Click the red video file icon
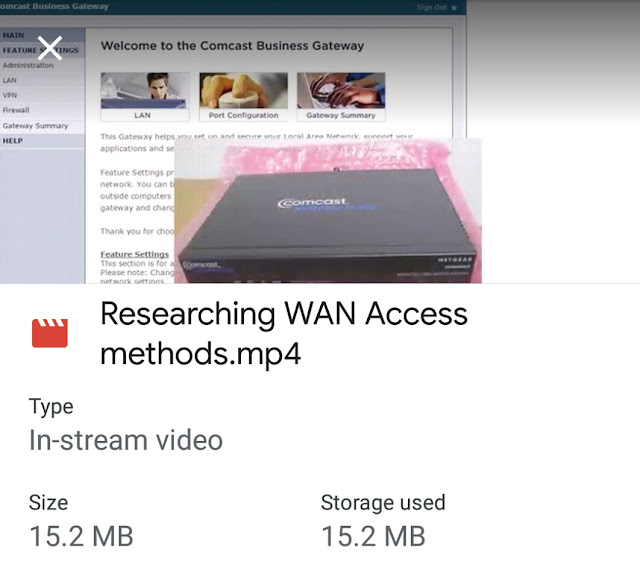The height and width of the screenshot is (582, 640). 50,333
